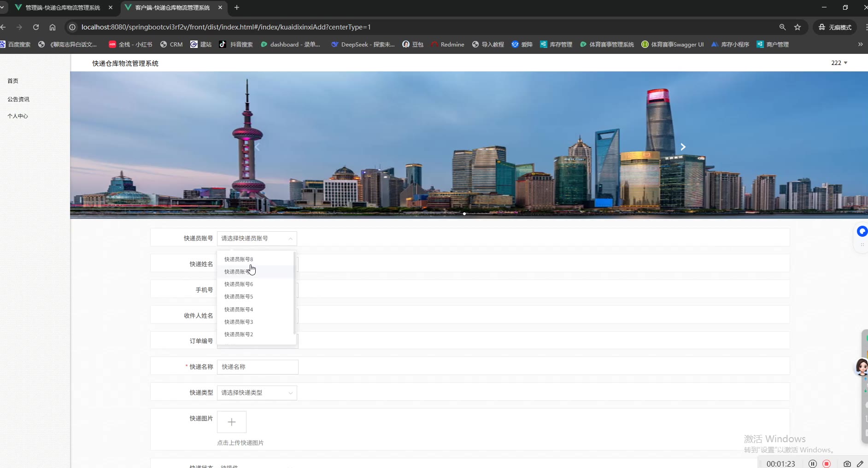Open 个人中心 from the sidebar

coord(18,116)
